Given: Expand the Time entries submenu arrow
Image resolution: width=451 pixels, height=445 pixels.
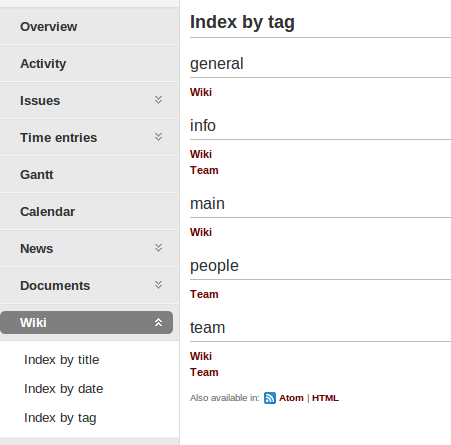Looking at the screenshot, I should pyautogui.click(x=158, y=137).
